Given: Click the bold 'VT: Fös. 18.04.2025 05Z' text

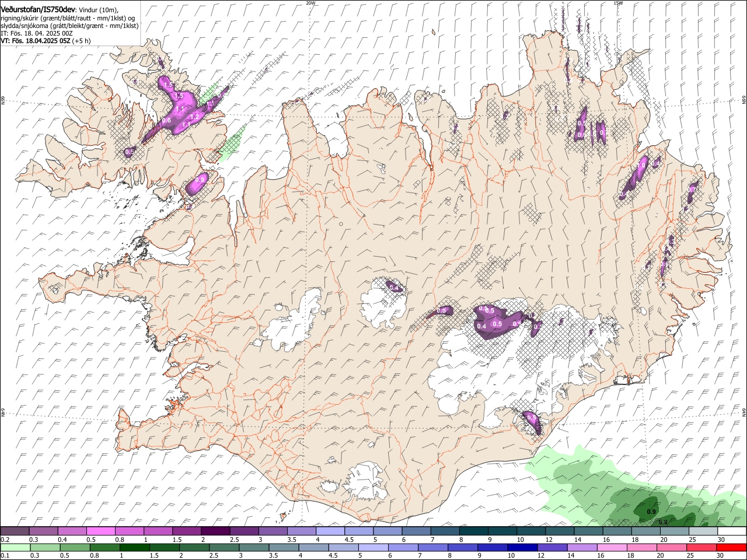Looking at the screenshot, I should tap(36, 41).
